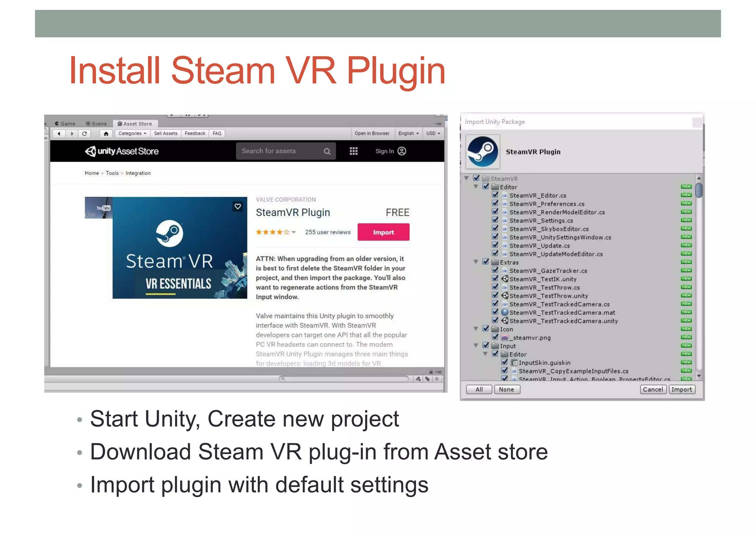Click the SteamVR_TestIK.unity scene icon
Image resolution: width=756 pixels, height=534 pixels.
coord(505,279)
